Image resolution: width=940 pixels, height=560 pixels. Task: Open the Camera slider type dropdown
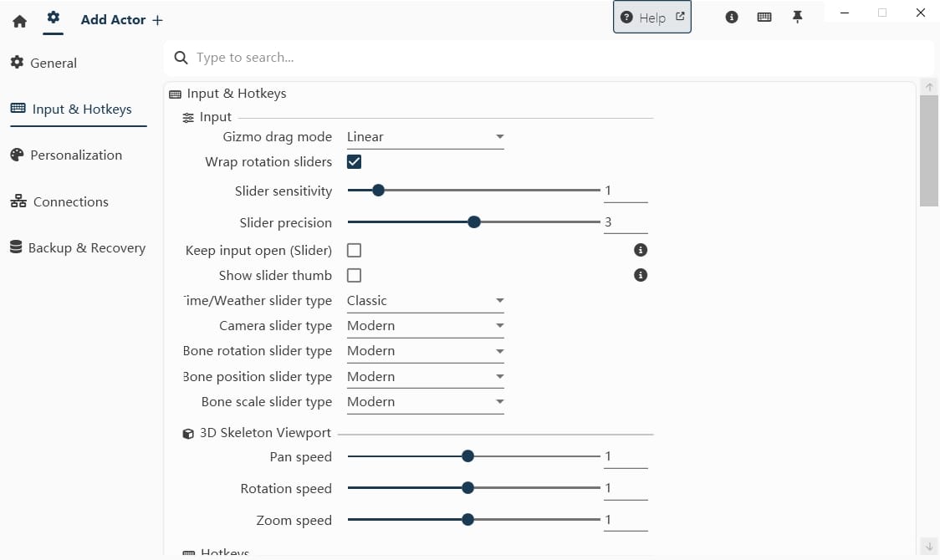click(x=425, y=326)
